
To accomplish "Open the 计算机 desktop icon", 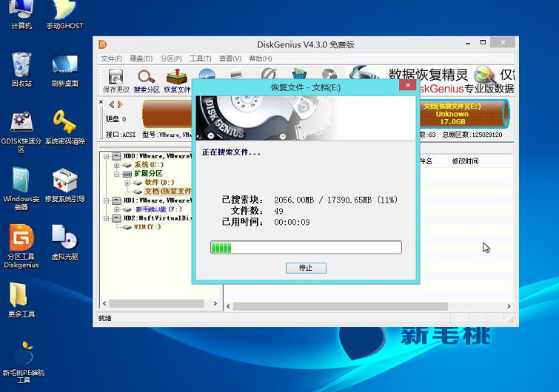I will (21, 14).
